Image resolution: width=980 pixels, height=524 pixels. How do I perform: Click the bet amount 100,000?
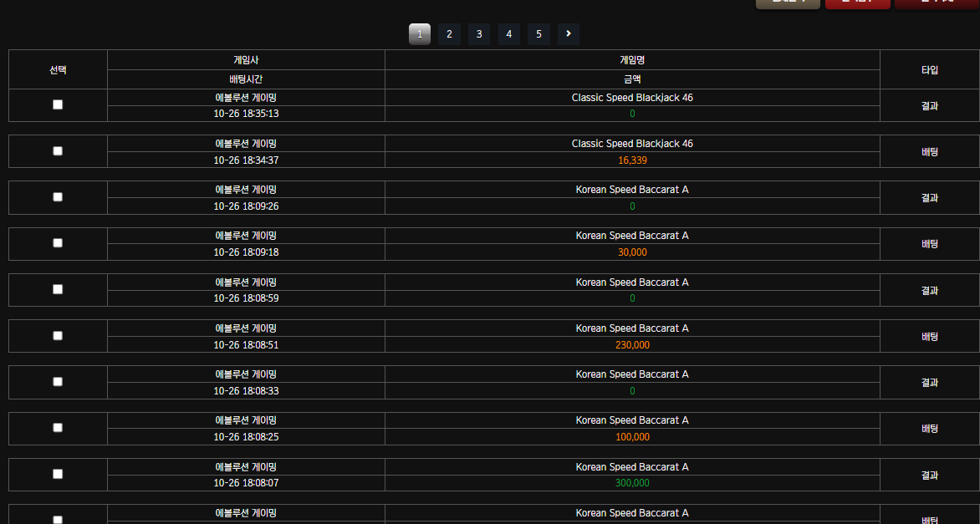pos(632,437)
